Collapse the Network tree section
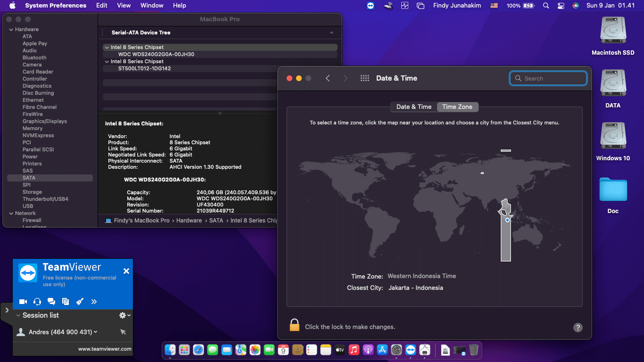The image size is (644, 362). coord(11,213)
